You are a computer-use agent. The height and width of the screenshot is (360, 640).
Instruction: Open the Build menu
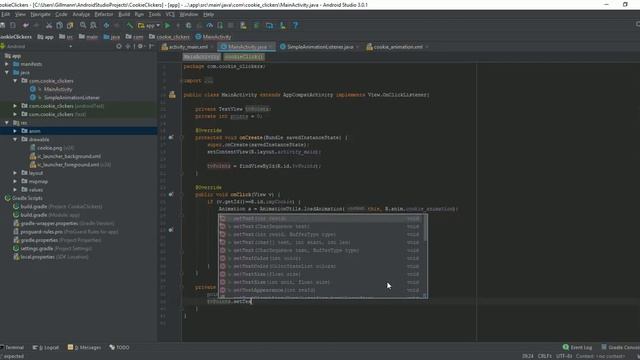(x=124, y=14)
